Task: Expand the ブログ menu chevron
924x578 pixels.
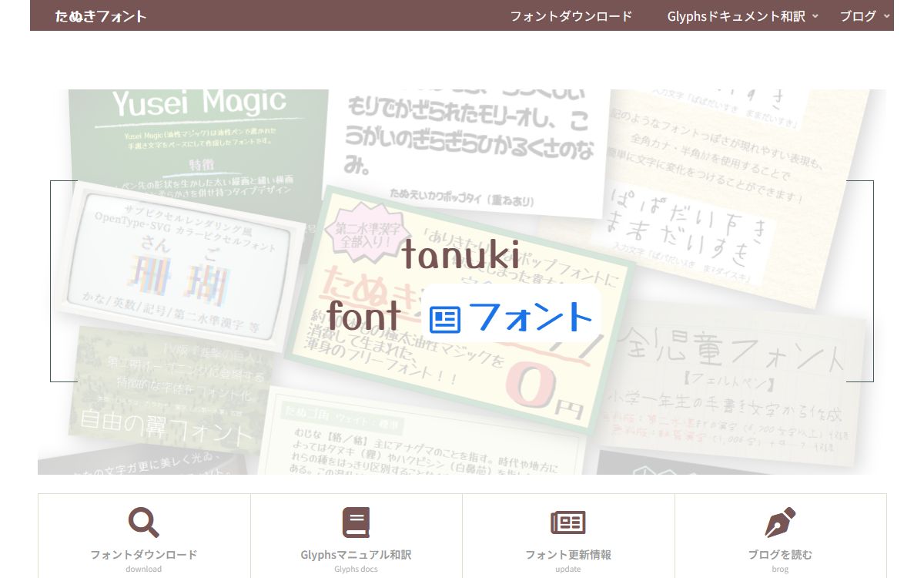Action: tap(886, 16)
